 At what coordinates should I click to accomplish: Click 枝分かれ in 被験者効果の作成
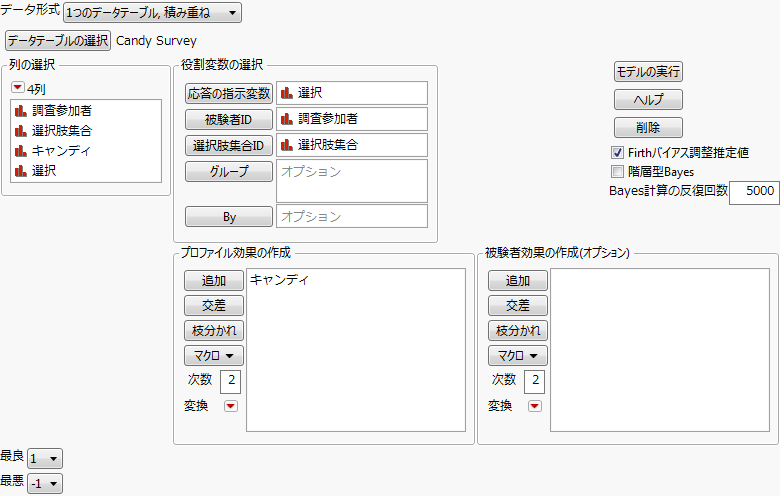518,330
